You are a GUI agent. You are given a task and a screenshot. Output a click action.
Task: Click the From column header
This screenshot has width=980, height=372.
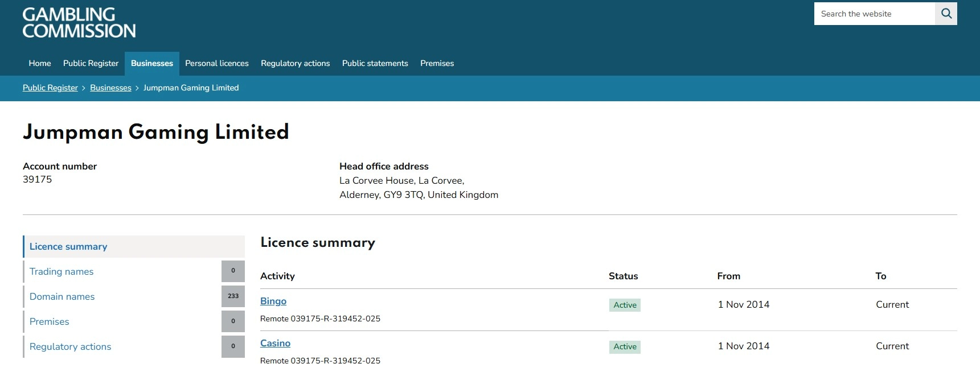[729, 276]
